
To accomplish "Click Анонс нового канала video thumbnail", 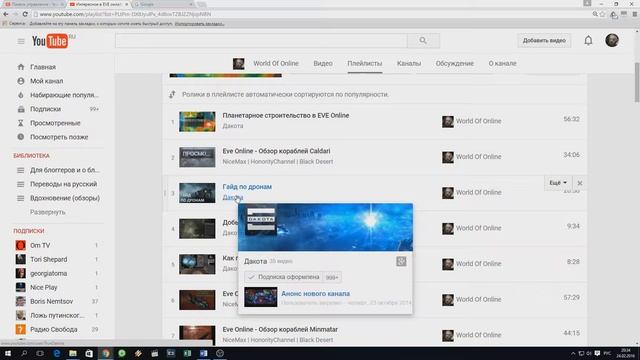I will (x=260, y=297).
